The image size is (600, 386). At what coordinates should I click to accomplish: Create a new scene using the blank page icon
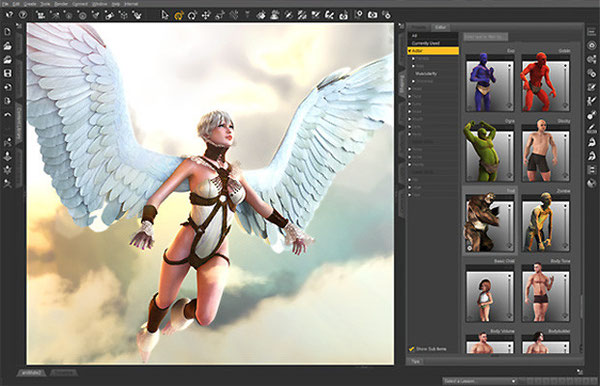8,32
